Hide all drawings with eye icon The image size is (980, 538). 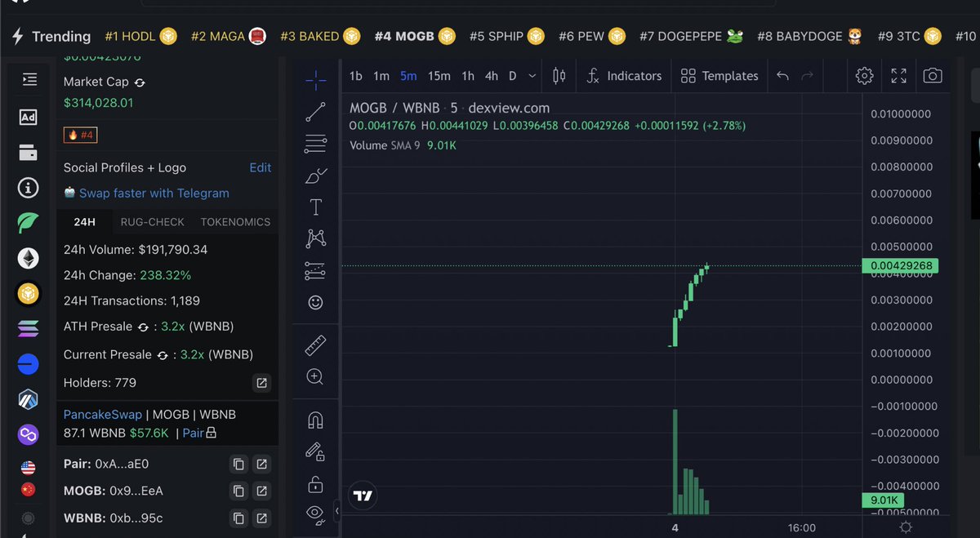pyautogui.click(x=315, y=514)
